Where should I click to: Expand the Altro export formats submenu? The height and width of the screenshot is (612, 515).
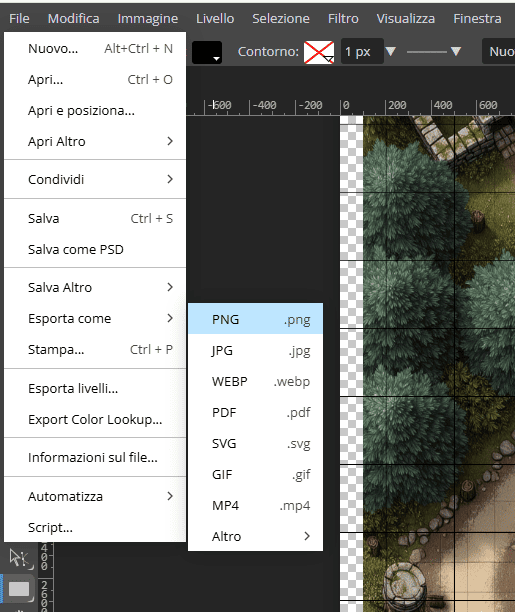pos(255,536)
